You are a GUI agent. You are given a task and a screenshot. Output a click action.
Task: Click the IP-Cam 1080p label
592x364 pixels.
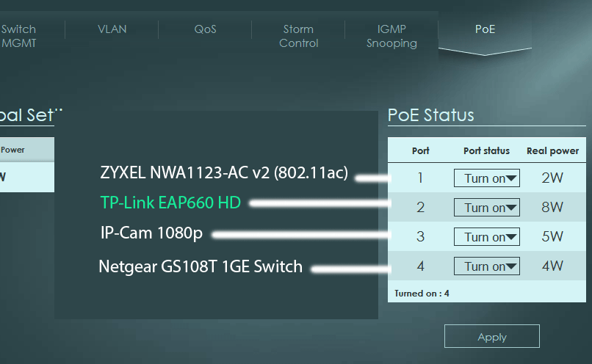tap(151, 233)
